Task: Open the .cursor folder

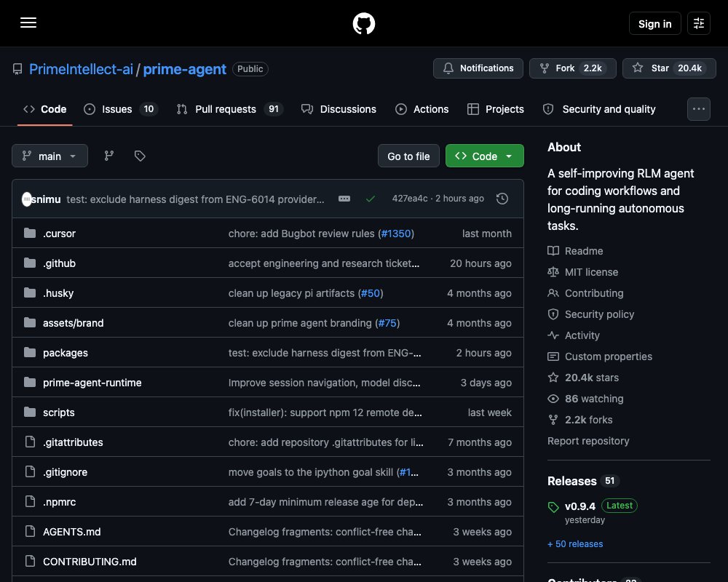Action: click(59, 234)
